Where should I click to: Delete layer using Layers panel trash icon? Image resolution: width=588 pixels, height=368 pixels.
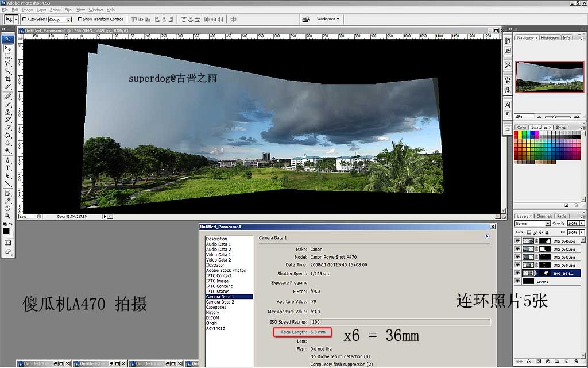tap(577, 362)
